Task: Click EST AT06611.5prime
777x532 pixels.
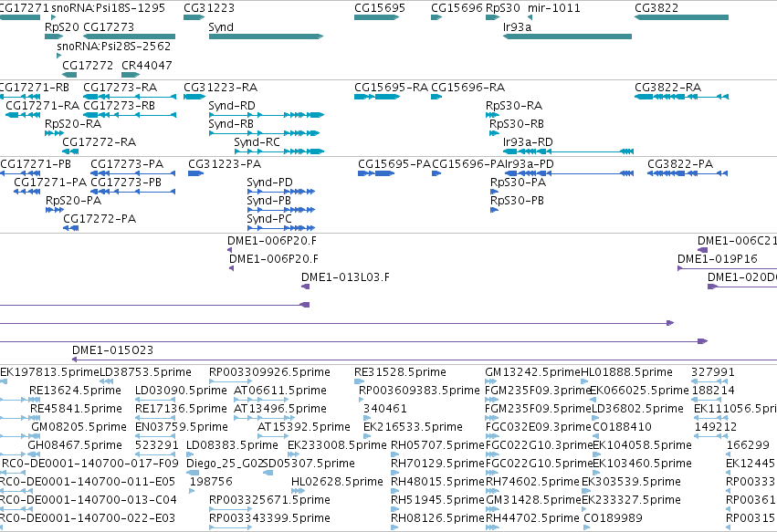Action: pyautogui.click(x=260, y=400)
